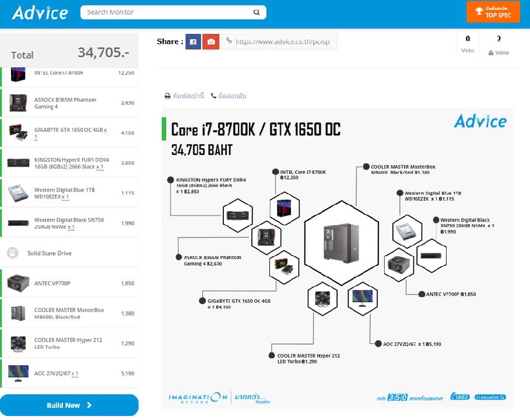
Task: Click the Cooler Master MasterBox case thumbnail
Action: point(18,313)
